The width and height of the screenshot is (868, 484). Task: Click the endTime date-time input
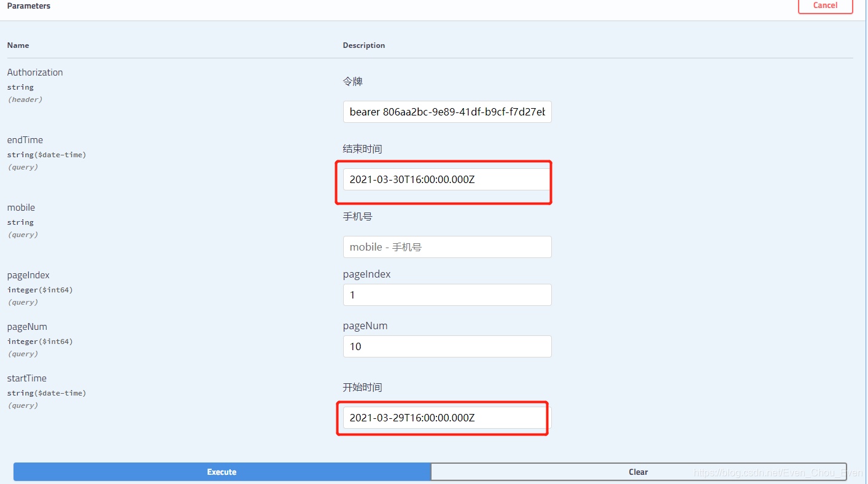[447, 179]
